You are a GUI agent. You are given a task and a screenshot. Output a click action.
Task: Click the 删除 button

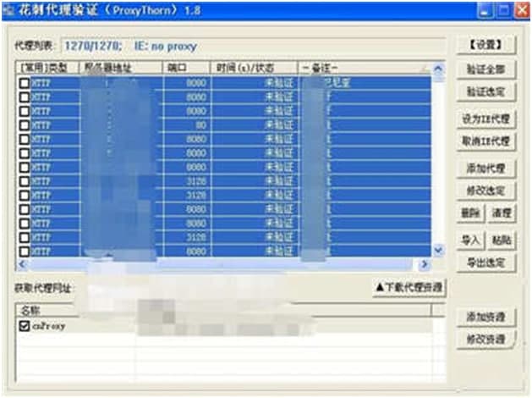pos(470,213)
